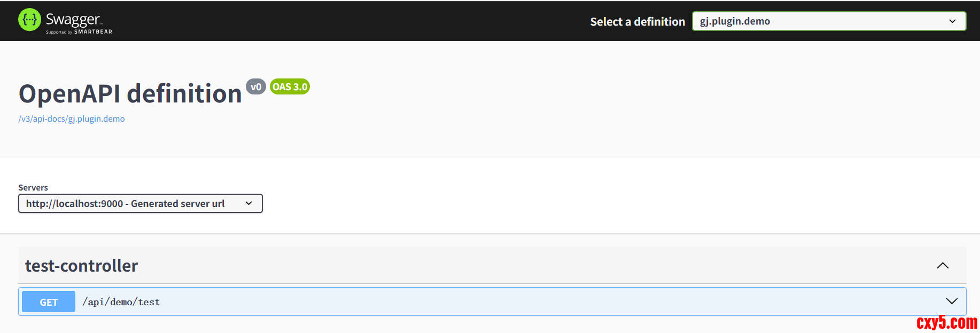Click the Select a definition label
Viewport: 980px width, 333px height.
[x=637, y=22]
